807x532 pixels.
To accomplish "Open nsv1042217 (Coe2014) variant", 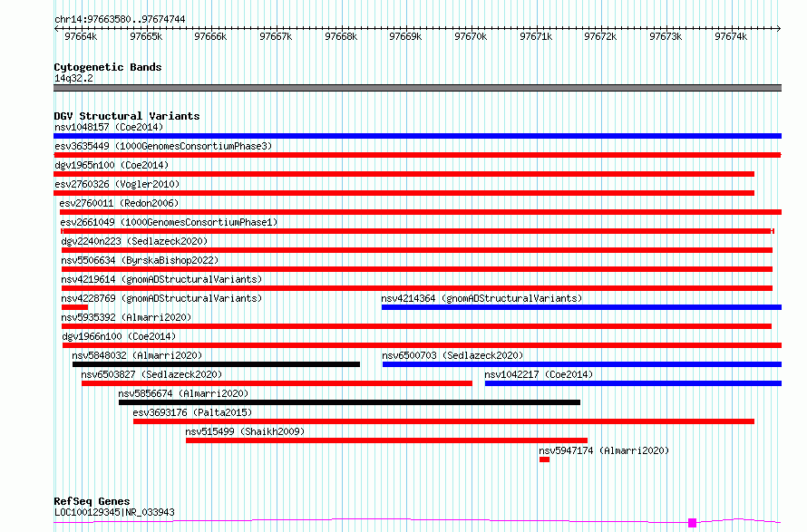I will click(539, 374).
